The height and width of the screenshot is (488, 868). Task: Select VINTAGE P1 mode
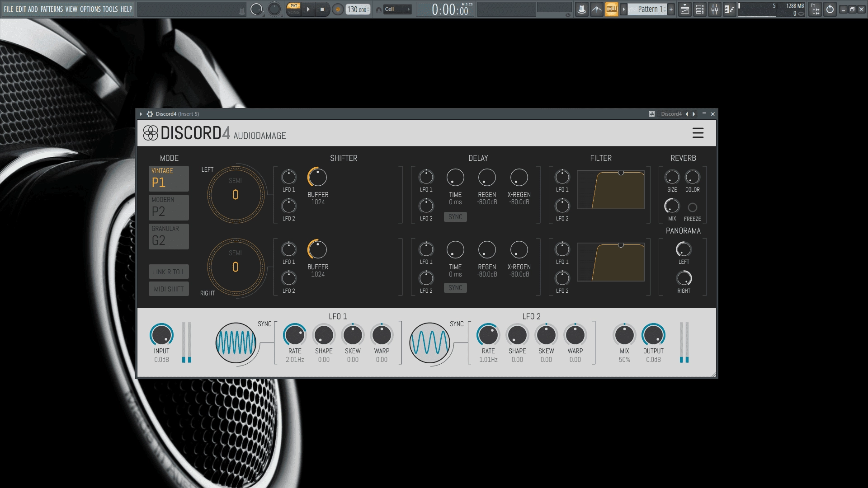[x=169, y=178]
